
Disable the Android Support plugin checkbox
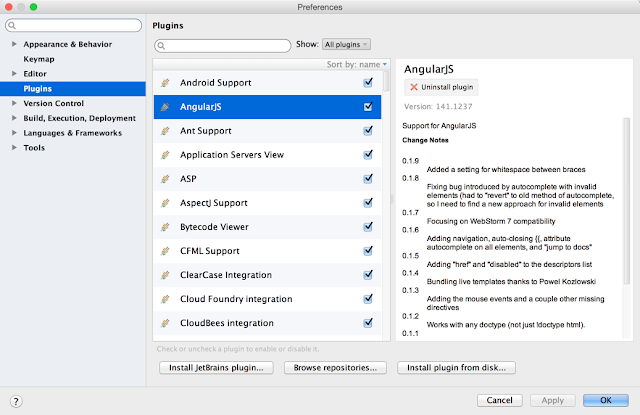point(368,82)
